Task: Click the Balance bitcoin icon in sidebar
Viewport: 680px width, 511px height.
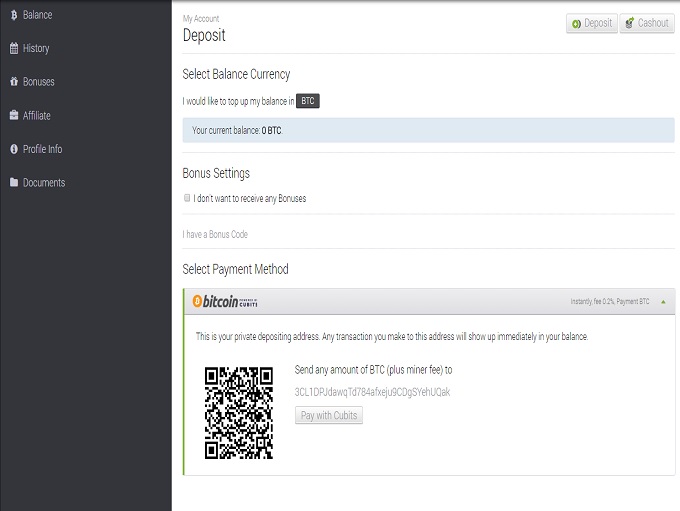Action: coord(14,15)
